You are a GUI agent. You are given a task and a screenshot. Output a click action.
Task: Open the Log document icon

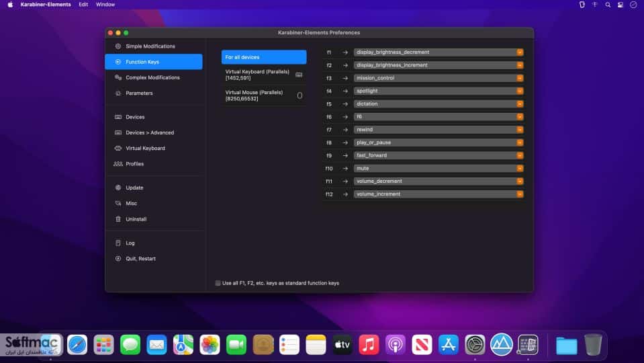click(118, 243)
